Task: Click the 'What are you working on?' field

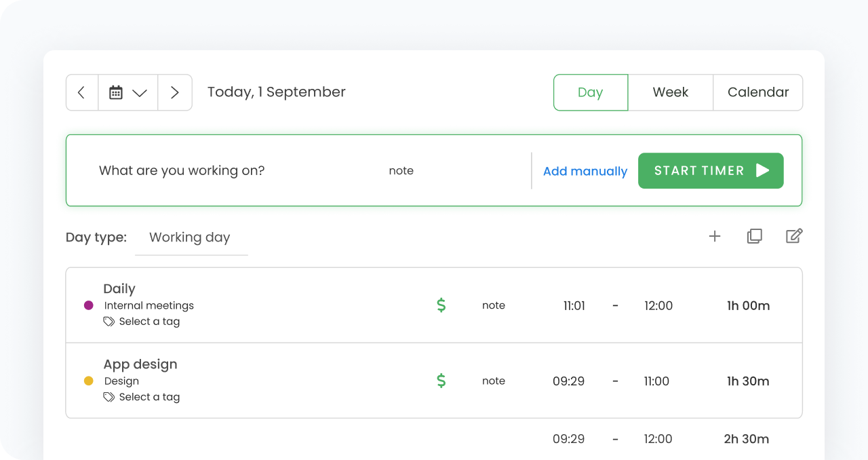Action: (182, 170)
